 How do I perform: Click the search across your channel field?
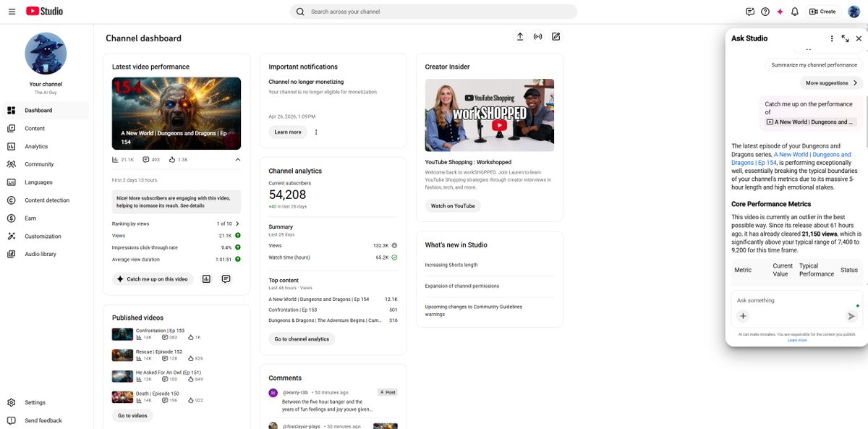pyautogui.click(x=434, y=12)
